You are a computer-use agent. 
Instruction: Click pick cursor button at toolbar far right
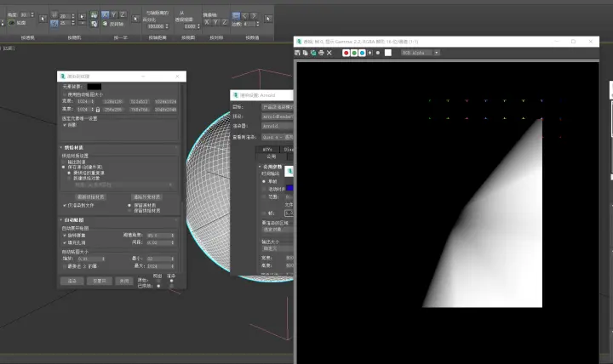(268, 19)
